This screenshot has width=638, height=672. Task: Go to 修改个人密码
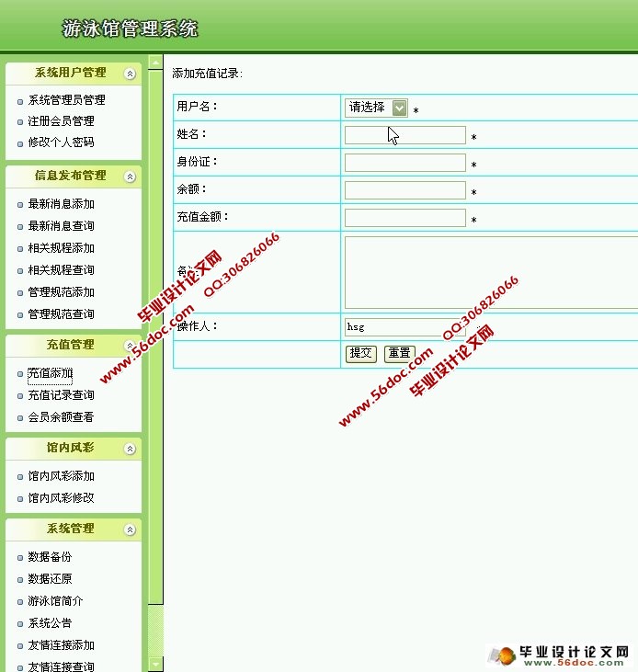(x=61, y=142)
